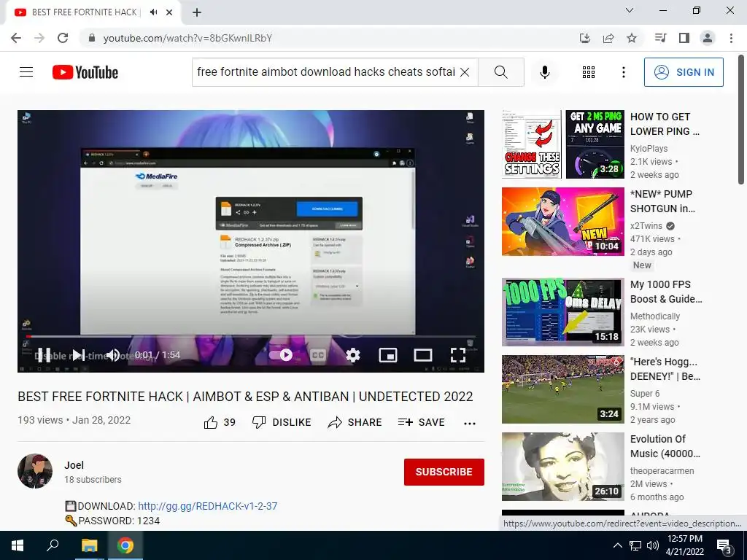The height and width of the screenshot is (560, 747).
Task: Switch to theater mode
Action: click(423, 355)
